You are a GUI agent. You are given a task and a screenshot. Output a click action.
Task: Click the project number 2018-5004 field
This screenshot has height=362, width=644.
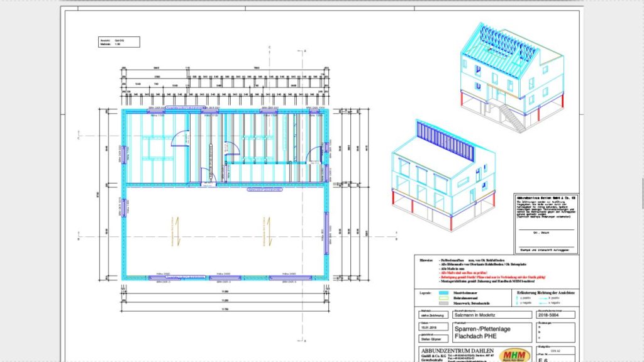[556, 315]
